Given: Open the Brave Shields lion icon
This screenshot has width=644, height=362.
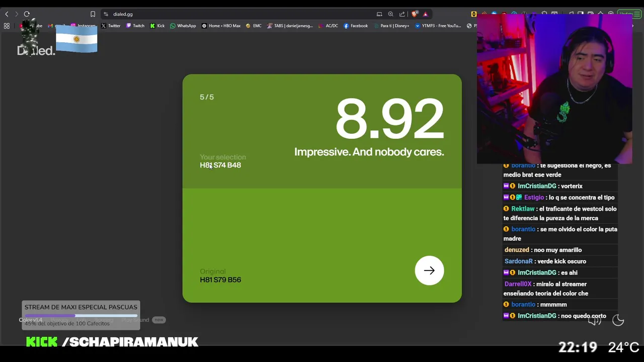Looking at the screenshot, I should pos(415,14).
